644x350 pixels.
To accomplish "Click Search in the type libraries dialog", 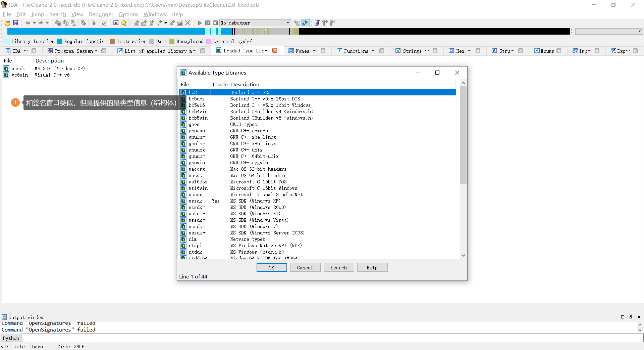I will (339, 267).
